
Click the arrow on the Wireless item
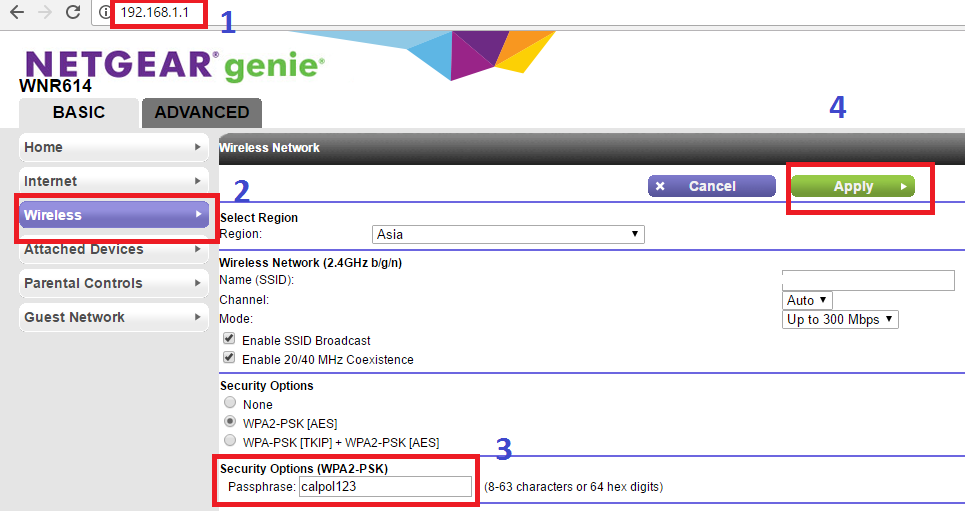pos(198,214)
